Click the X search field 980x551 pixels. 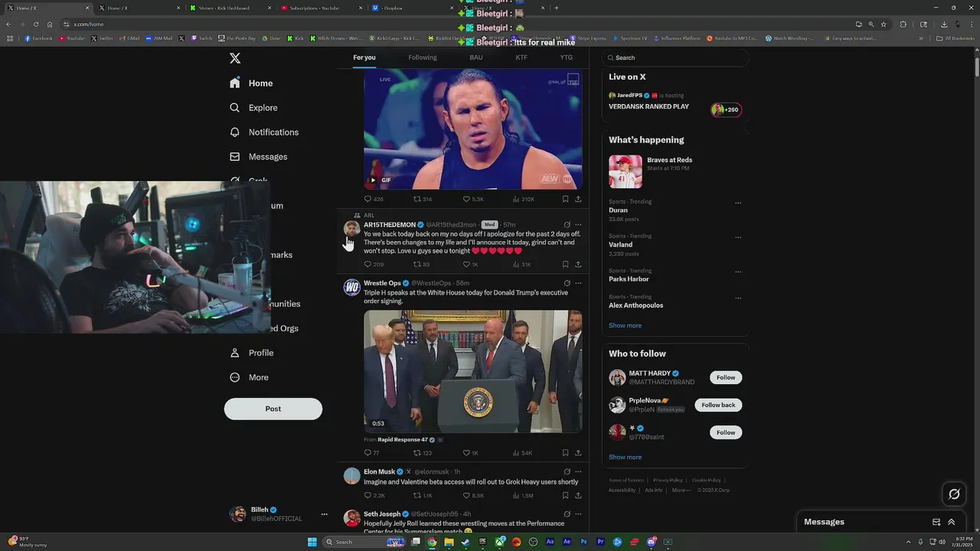point(675,57)
